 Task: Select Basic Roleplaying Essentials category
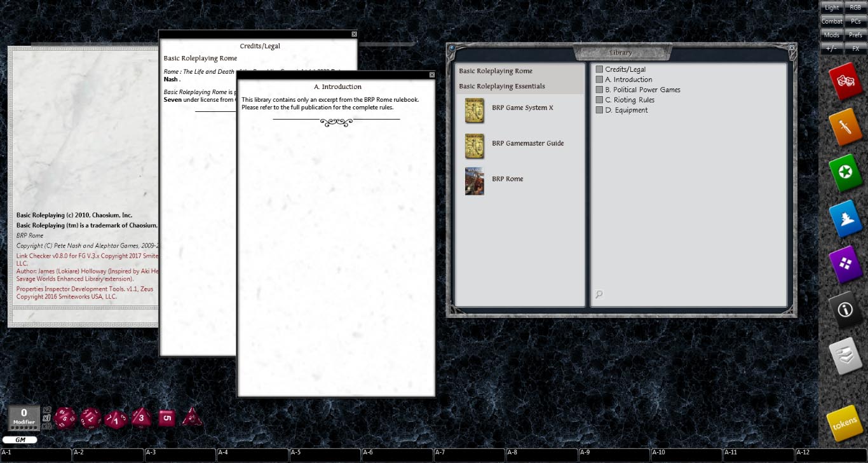click(502, 86)
